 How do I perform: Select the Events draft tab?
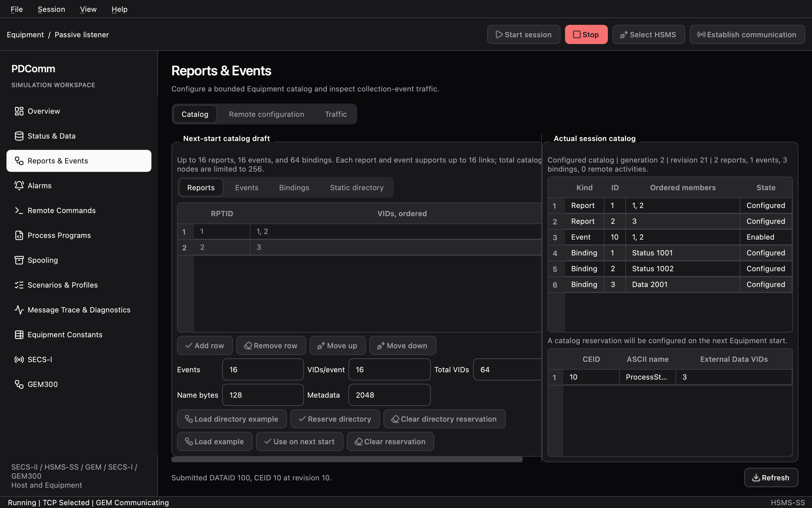click(247, 188)
